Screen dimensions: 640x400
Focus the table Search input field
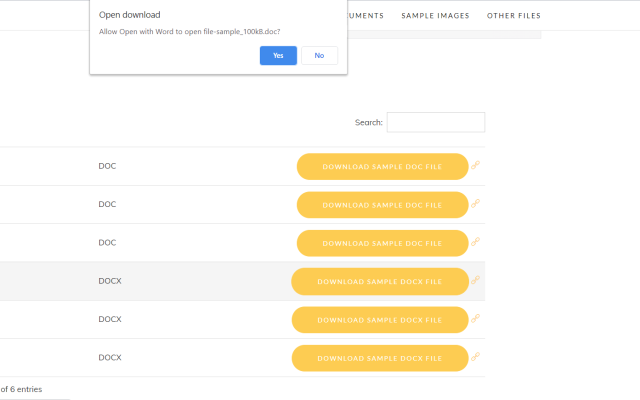435,122
